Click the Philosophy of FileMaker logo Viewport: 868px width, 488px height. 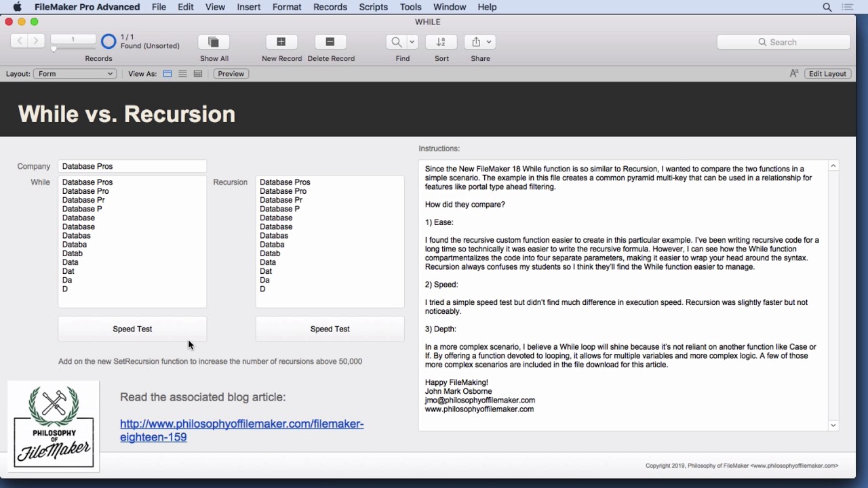[x=54, y=426]
